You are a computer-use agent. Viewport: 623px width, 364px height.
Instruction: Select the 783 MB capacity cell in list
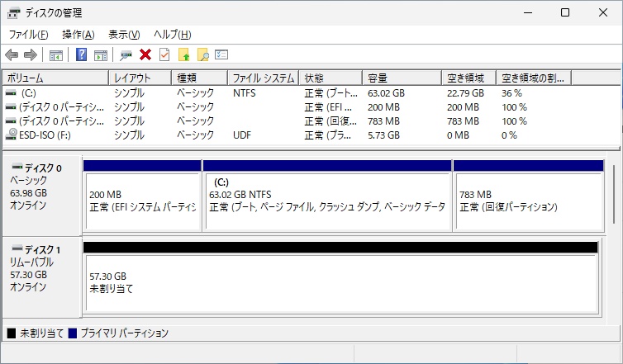(384, 121)
